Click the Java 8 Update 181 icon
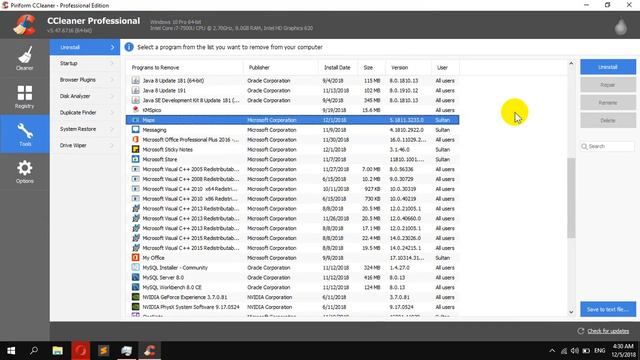 tap(136, 80)
